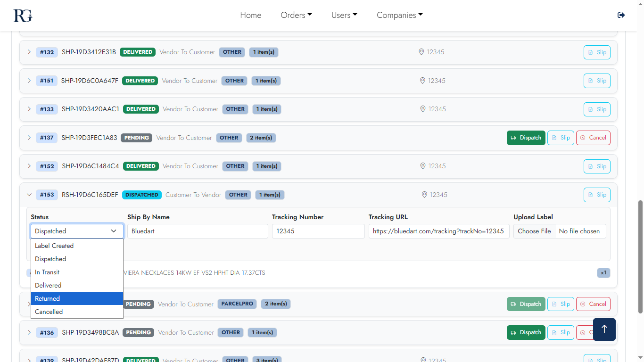
Task: Open Slip for shipment #151
Action: pyautogui.click(x=596, y=81)
